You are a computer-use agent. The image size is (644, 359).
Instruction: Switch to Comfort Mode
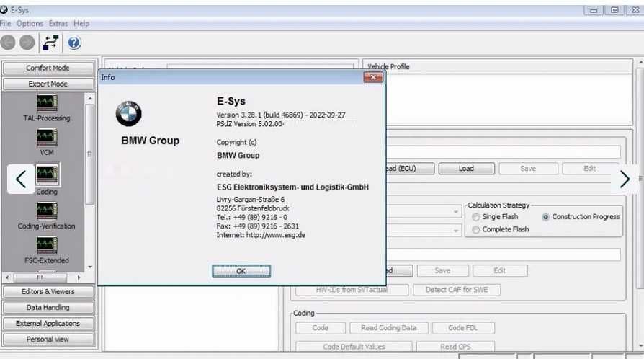(x=48, y=68)
